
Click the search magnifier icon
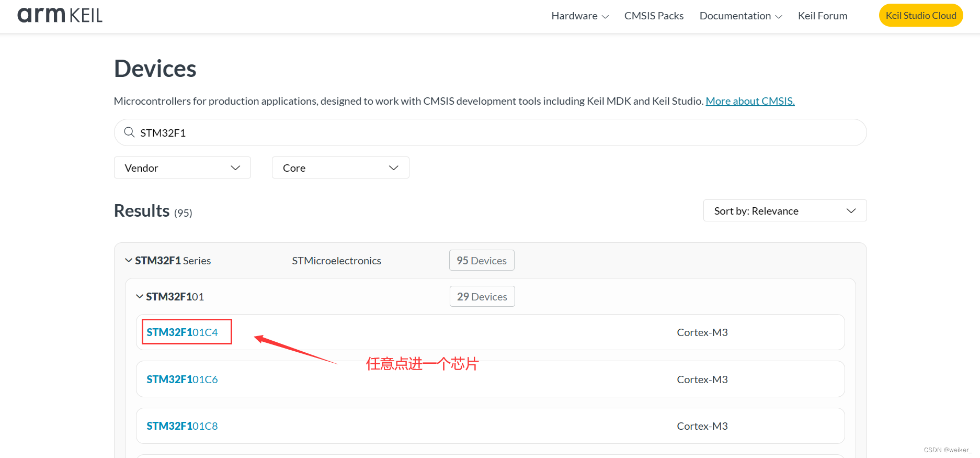(129, 132)
